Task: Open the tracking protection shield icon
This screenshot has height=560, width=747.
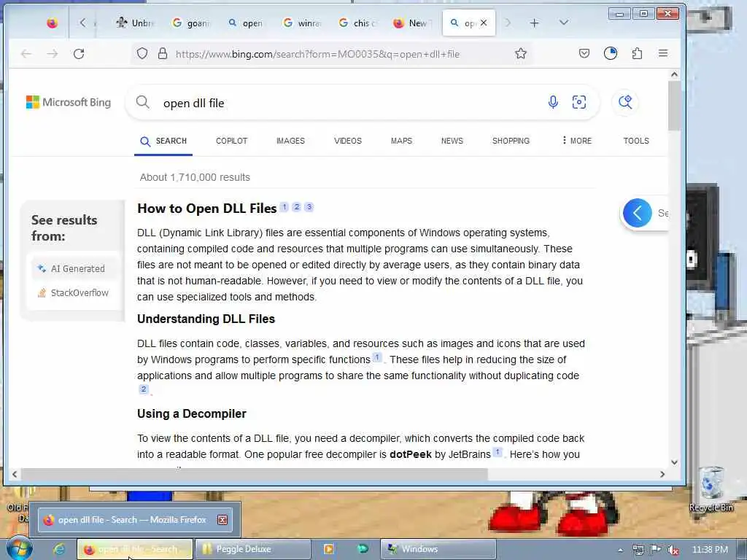Action: 142,53
